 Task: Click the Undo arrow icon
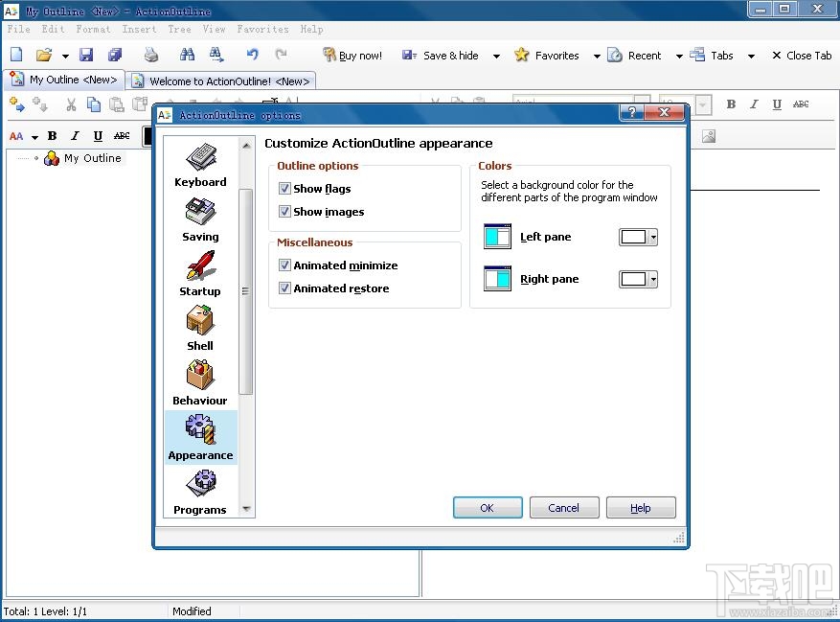click(252, 55)
